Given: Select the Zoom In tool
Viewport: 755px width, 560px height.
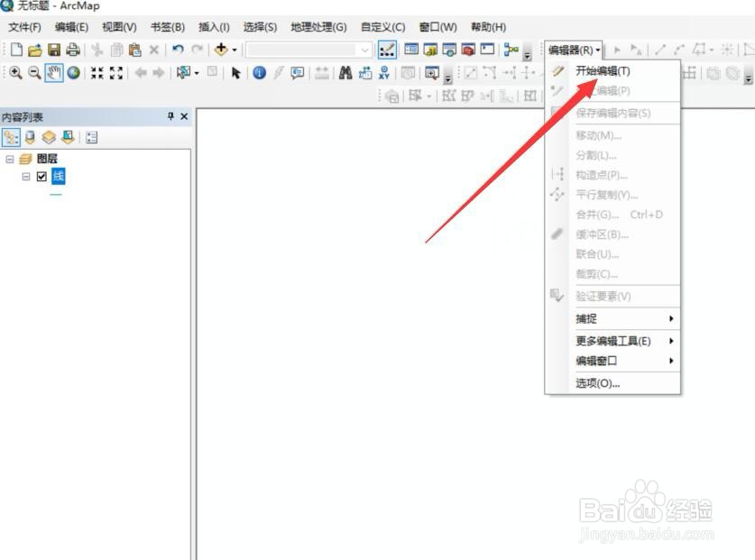Looking at the screenshot, I should tap(16, 70).
